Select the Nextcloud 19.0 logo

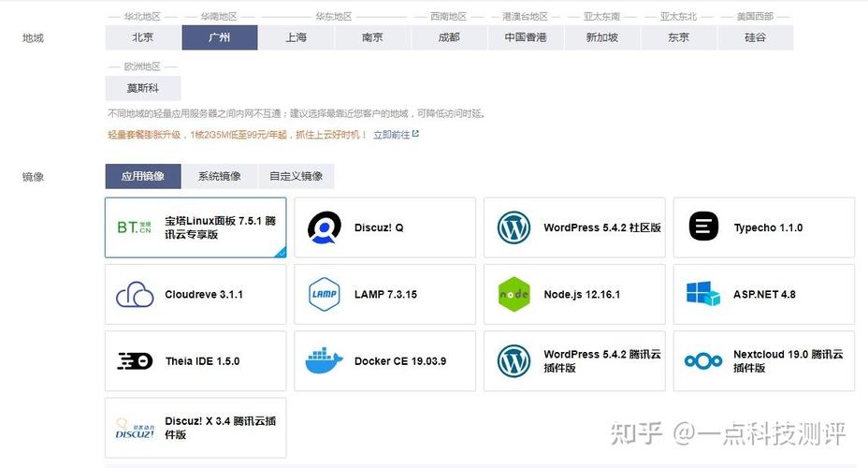tap(703, 361)
